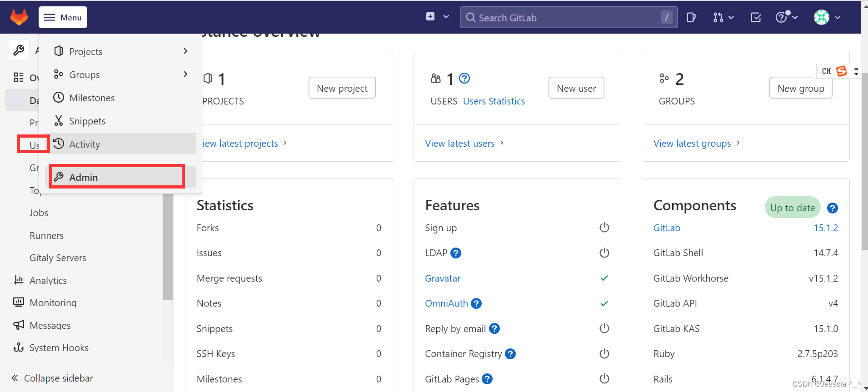The image size is (868, 392).
Task: Open View latest projects link
Action: [x=244, y=143]
